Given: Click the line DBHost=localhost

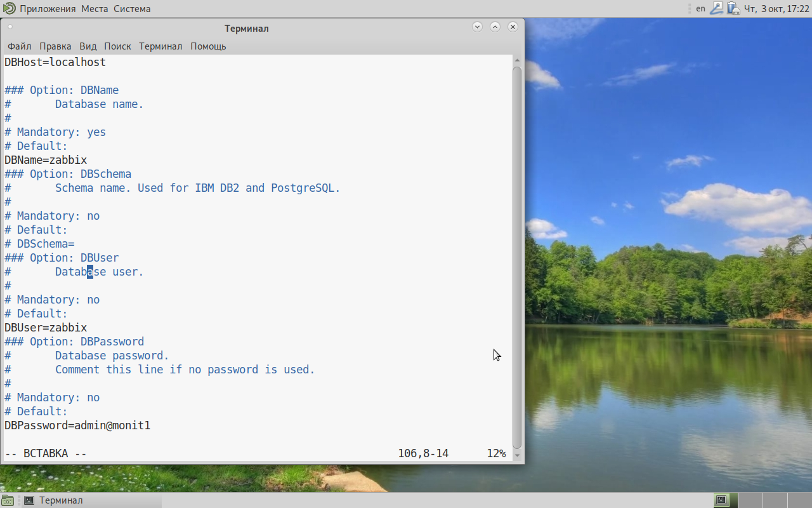Looking at the screenshot, I should coord(55,62).
